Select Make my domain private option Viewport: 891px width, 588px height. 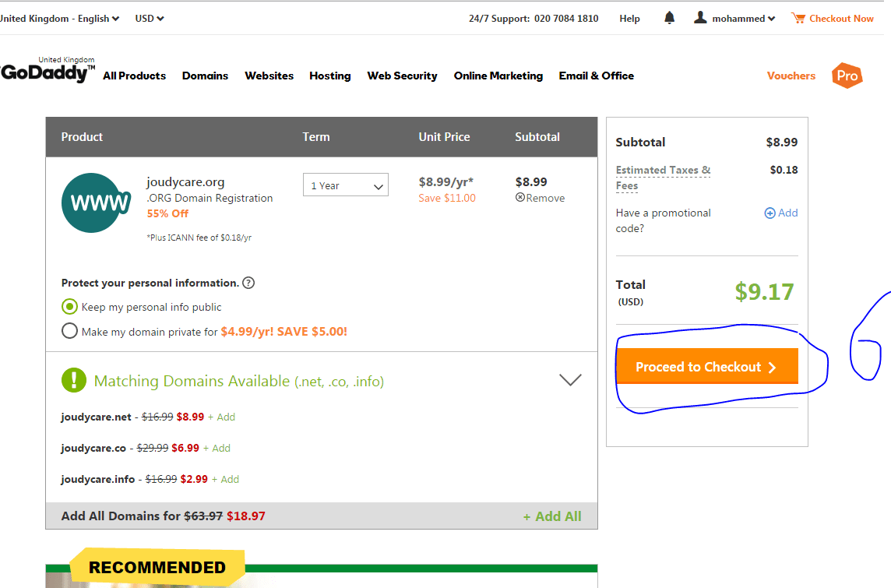pos(69,332)
